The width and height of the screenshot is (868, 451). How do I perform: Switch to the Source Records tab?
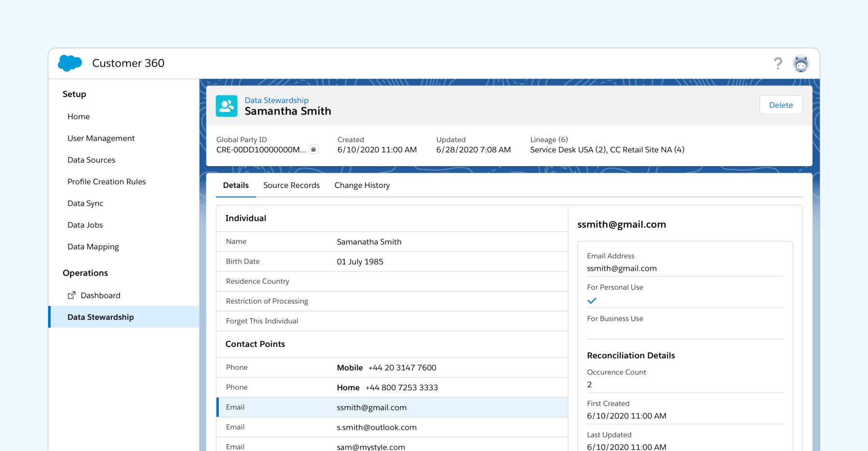291,185
